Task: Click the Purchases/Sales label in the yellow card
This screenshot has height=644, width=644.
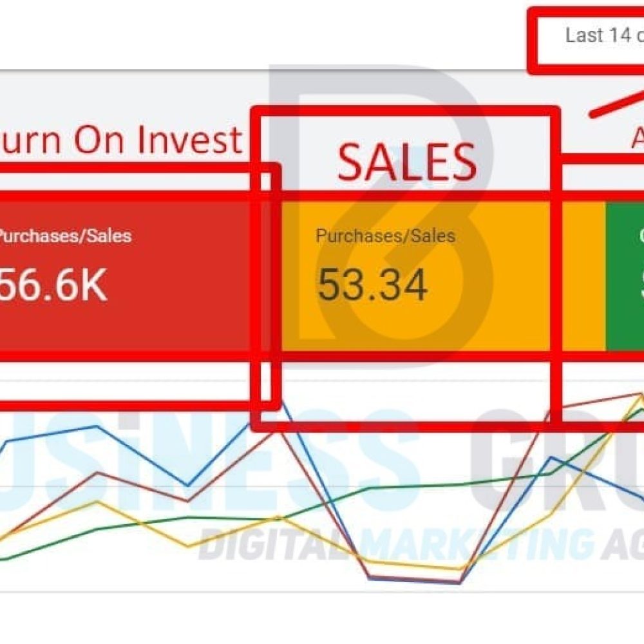Action: tap(385, 236)
